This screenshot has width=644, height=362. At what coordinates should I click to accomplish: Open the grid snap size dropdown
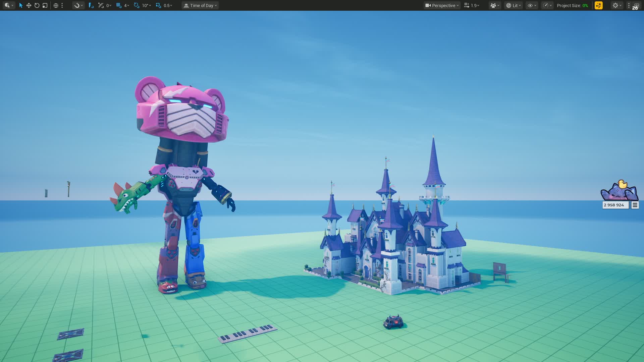pyautogui.click(x=127, y=5)
